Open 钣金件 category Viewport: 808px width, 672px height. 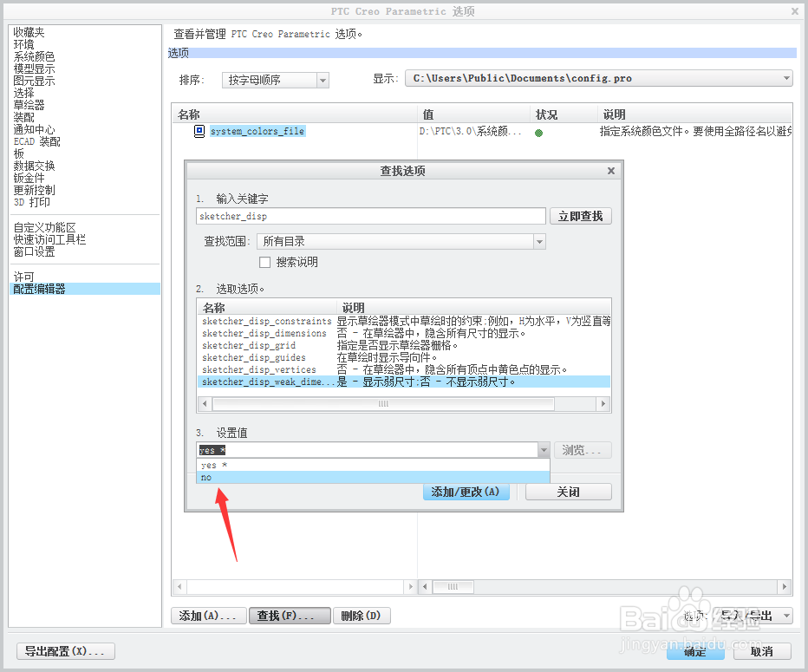[x=29, y=179]
